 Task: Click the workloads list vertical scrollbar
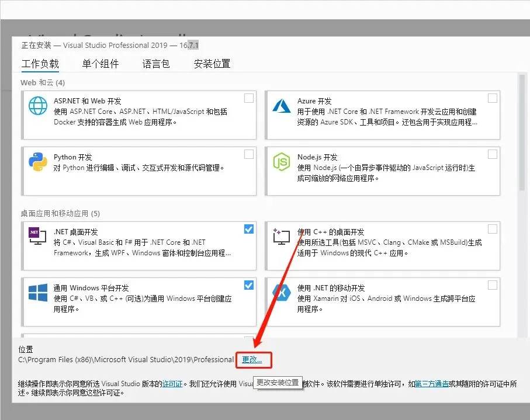[x=522, y=133]
